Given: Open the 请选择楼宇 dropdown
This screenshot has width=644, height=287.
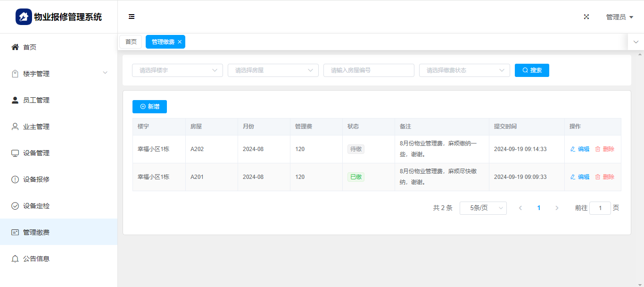Looking at the screenshot, I should [177, 70].
